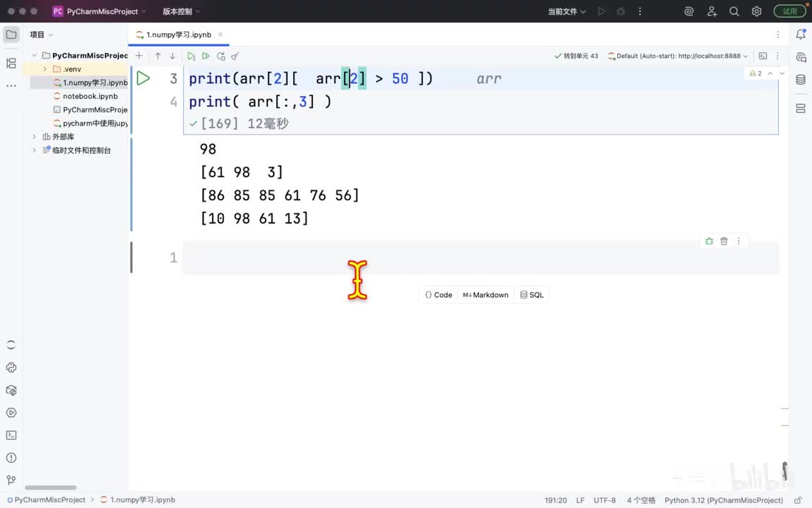Open the AI swirl icon in title bar
The width and height of the screenshot is (812, 508).
[x=689, y=11]
